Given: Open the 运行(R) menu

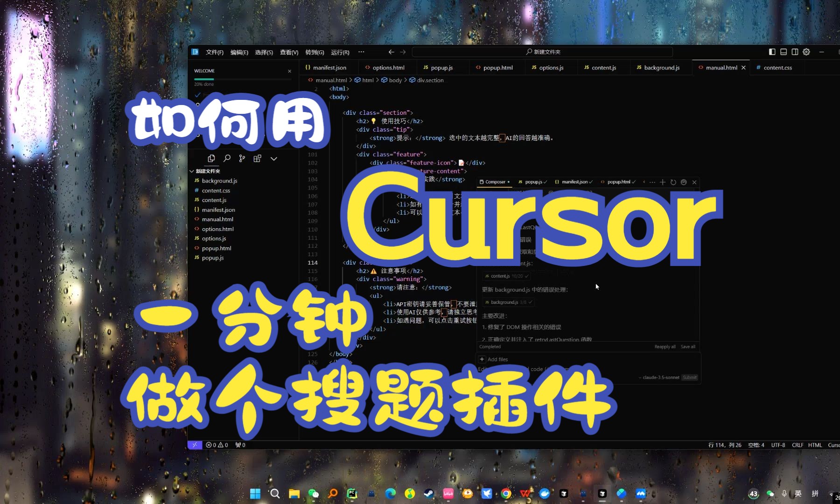Looking at the screenshot, I should 340,52.
